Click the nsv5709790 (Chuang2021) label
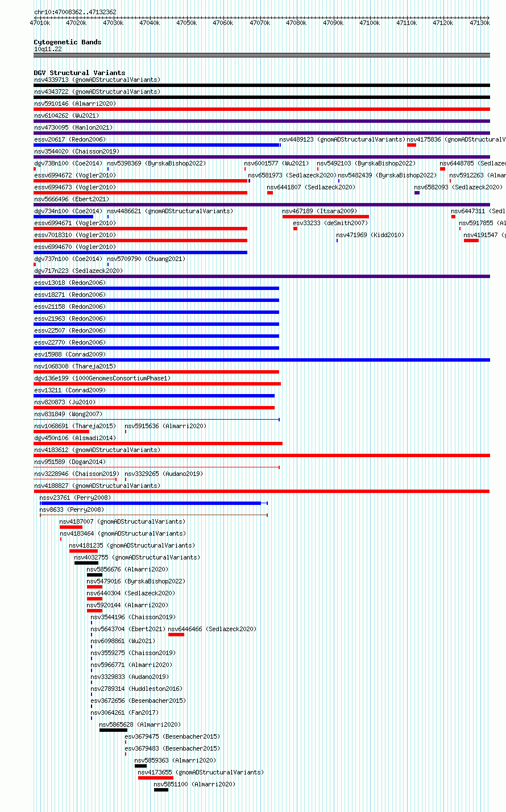Viewport: 506px width, 812px height. click(147, 259)
